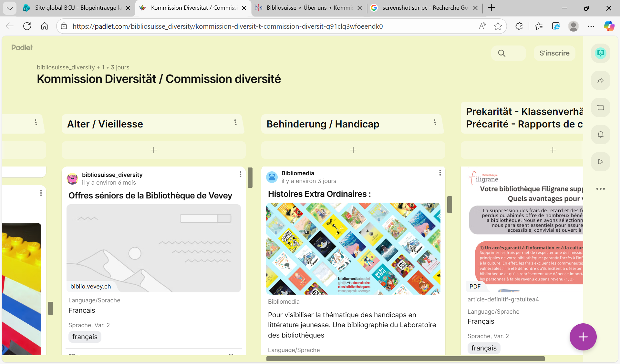Click the remake padlet icon
This screenshot has height=364, width=620.
600,107
